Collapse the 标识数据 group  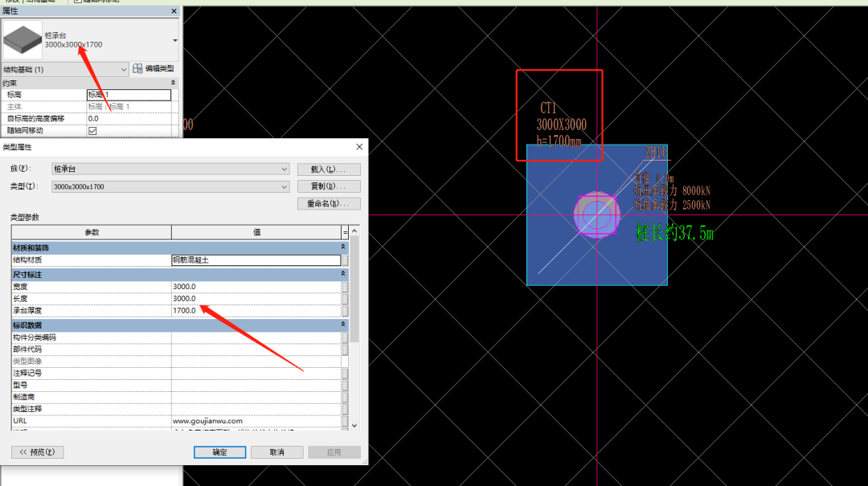tap(343, 325)
